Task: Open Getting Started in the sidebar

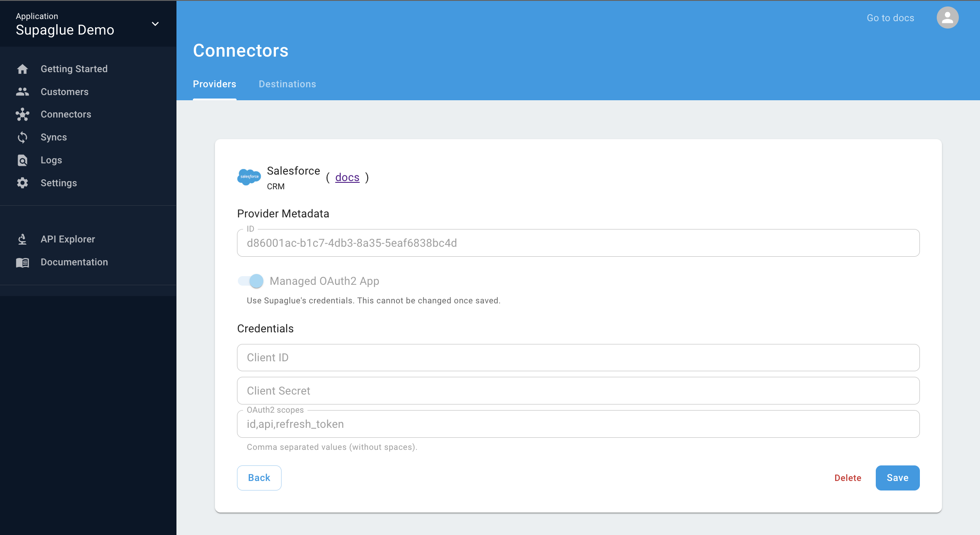Action: (88, 69)
